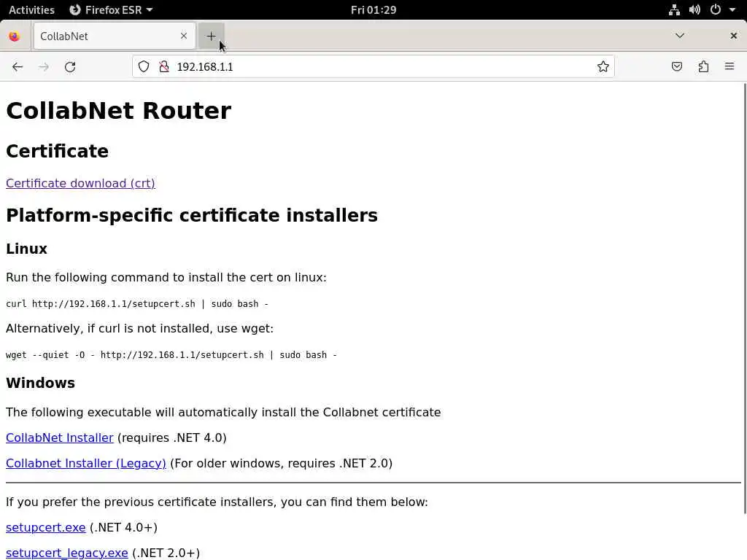
Task: Open the Firefox ESR app menu
Action: (111, 9)
